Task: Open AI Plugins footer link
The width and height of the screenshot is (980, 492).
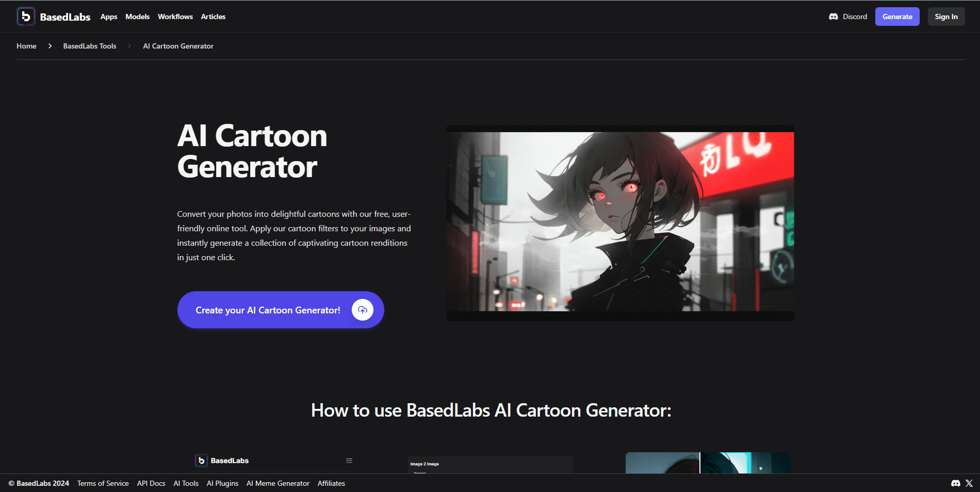Action: 222,483
